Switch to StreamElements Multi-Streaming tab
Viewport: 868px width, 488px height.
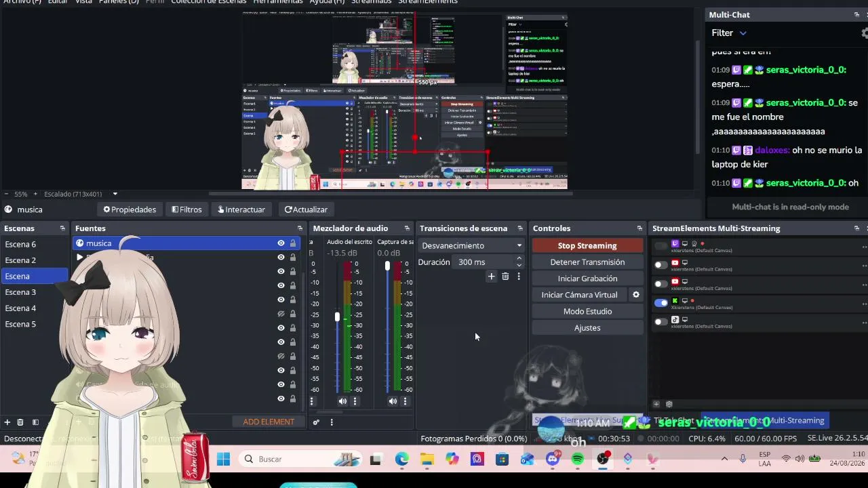click(765, 420)
